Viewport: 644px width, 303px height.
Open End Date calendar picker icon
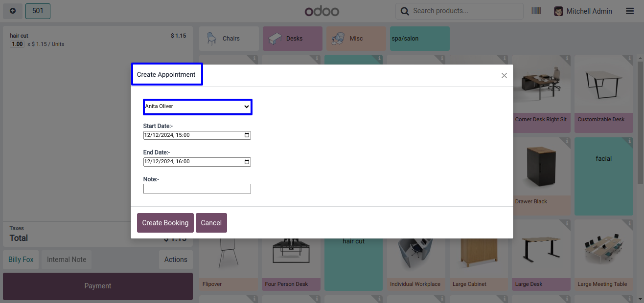247,162
